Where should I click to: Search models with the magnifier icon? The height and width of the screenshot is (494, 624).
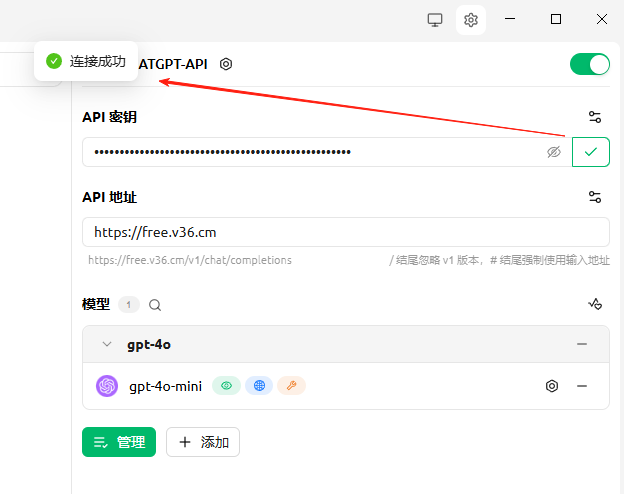pyautogui.click(x=155, y=305)
